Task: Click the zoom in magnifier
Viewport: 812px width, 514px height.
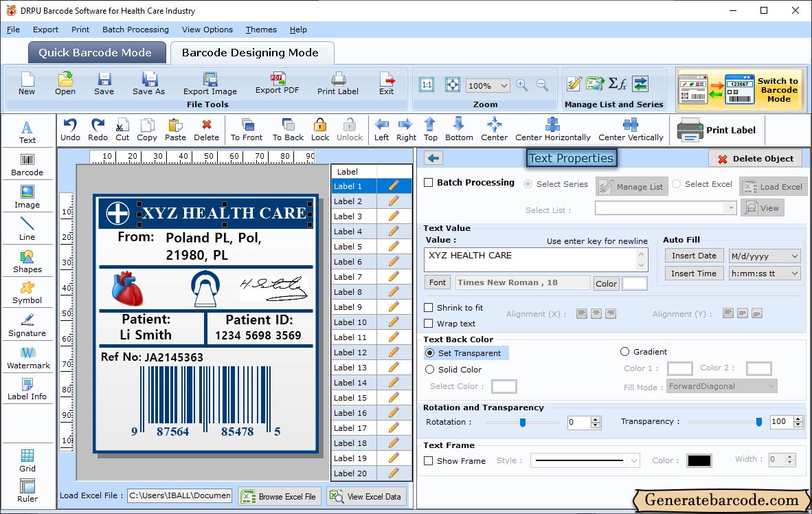Action: (x=522, y=85)
